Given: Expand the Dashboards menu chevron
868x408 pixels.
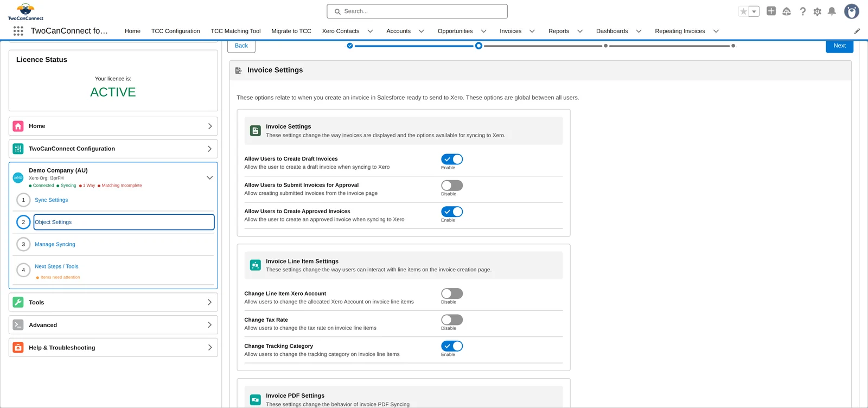Looking at the screenshot, I should (x=639, y=31).
